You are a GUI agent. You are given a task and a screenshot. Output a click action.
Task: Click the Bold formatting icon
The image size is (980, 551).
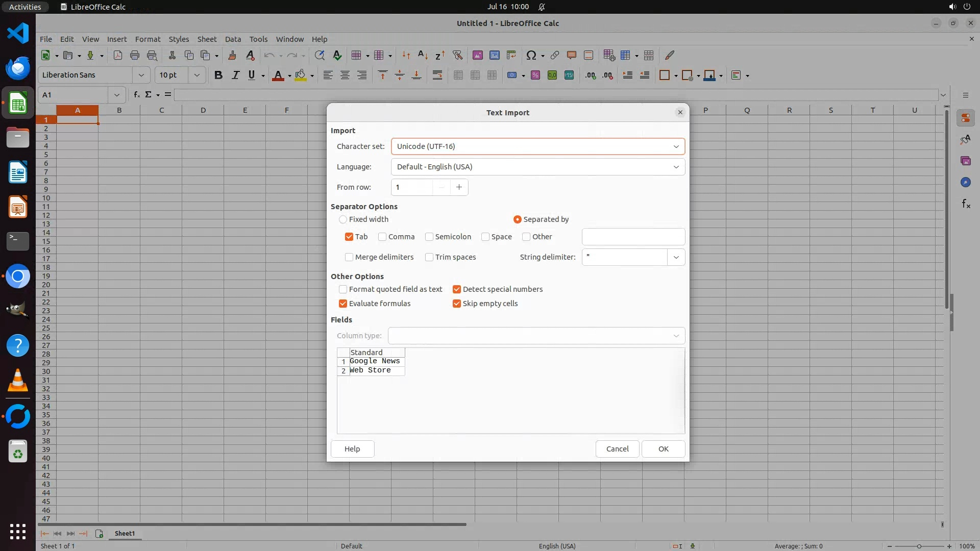pyautogui.click(x=218, y=75)
